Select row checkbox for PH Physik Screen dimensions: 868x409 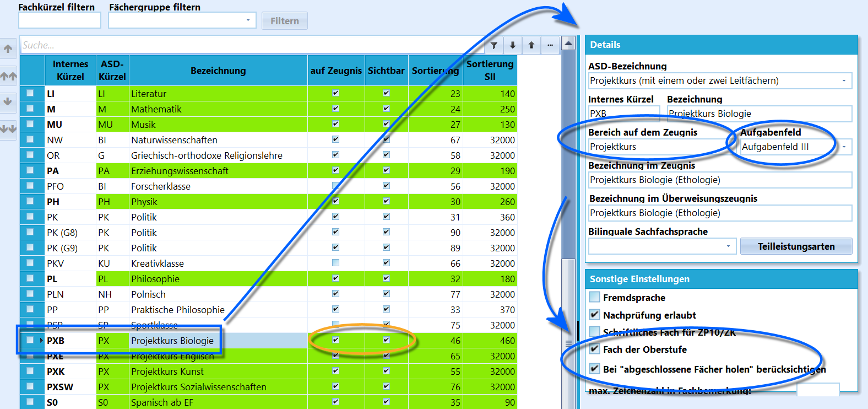tap(30, 201)
